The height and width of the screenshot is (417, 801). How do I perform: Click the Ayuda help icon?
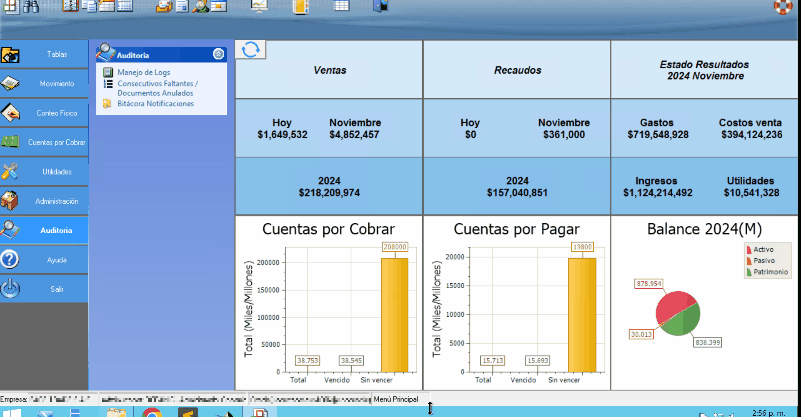(11, 260)
